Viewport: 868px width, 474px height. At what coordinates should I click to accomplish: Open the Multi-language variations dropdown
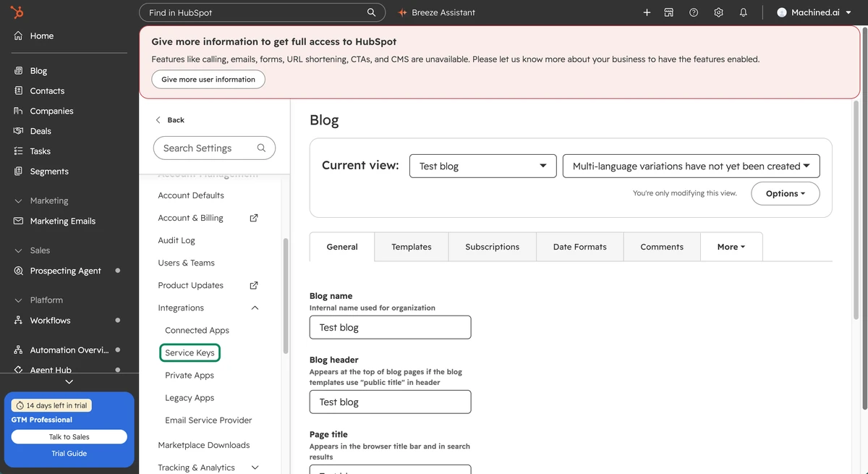click(x=692, y=166)
